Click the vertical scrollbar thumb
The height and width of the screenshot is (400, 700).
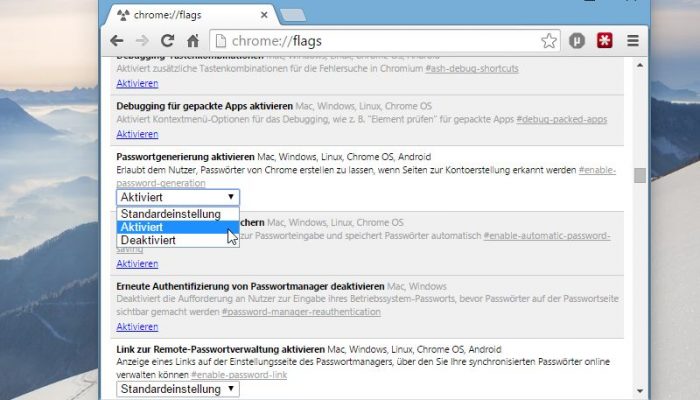640,175
